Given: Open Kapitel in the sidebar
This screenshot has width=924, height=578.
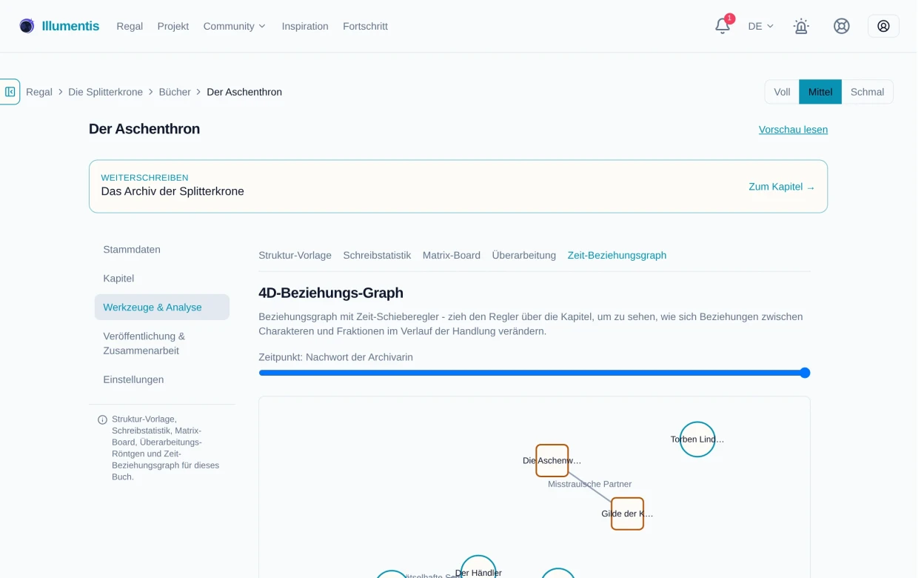Looking at the screenshot, I should tap(162, 279).
